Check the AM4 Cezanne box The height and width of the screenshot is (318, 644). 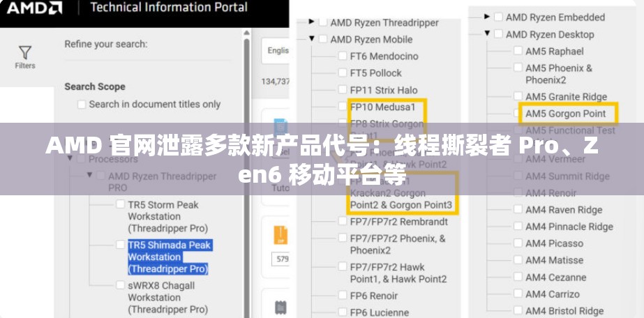pos(518,277)
